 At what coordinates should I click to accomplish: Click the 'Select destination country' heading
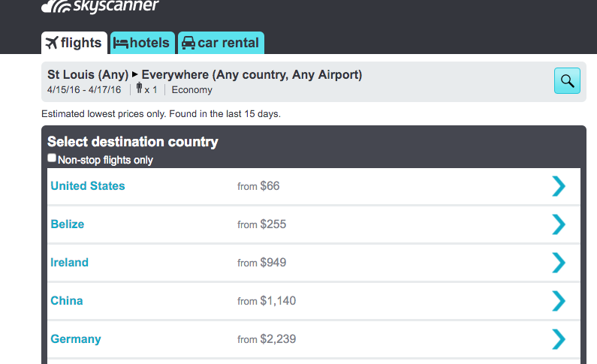(x=132, y=142)
